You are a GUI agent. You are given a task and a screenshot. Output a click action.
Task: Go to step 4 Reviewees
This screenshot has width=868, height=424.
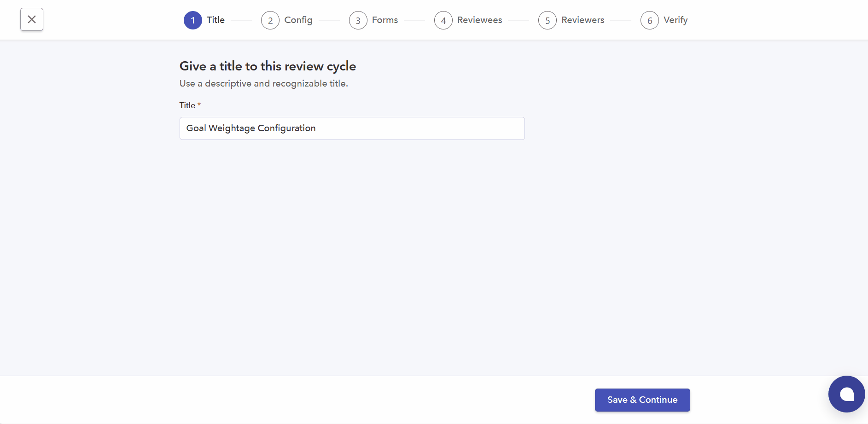pyautogui.click(x=468, y=20)
